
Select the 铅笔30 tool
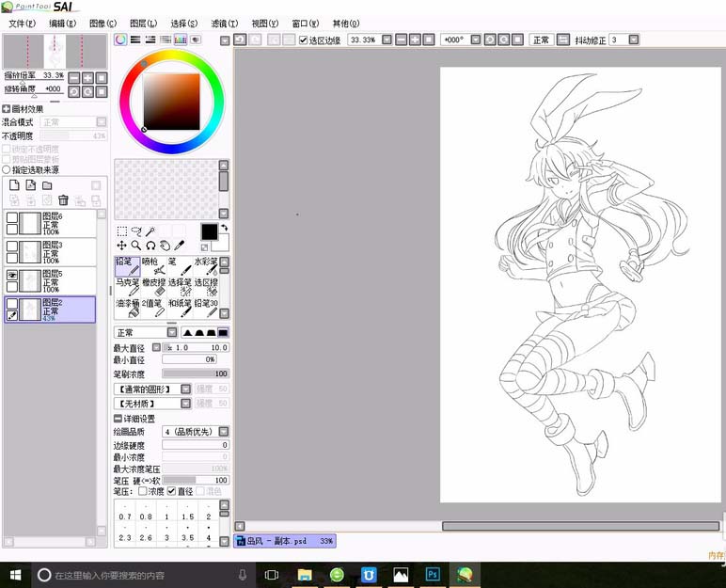coord(206,308)
